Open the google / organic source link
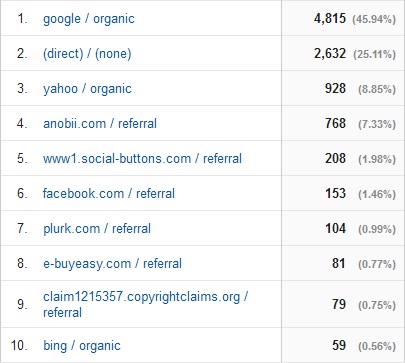The height and width of the screenshot is (363, 405). [89, 19]
